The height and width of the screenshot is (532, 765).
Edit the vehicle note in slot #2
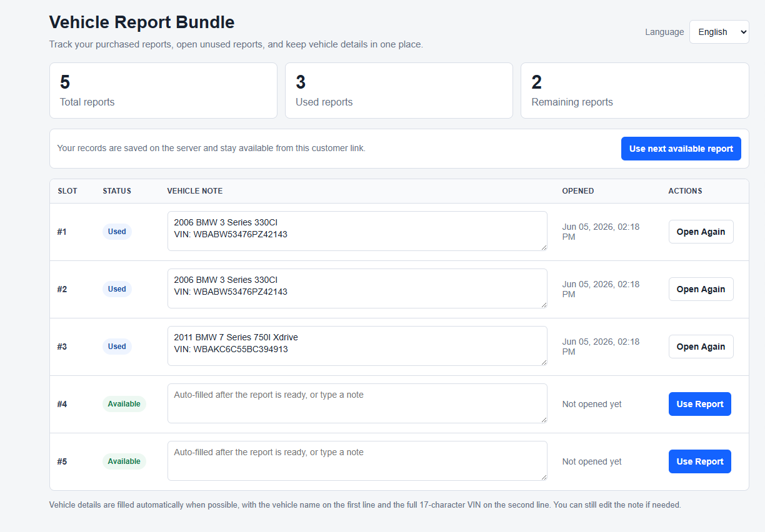357,288
